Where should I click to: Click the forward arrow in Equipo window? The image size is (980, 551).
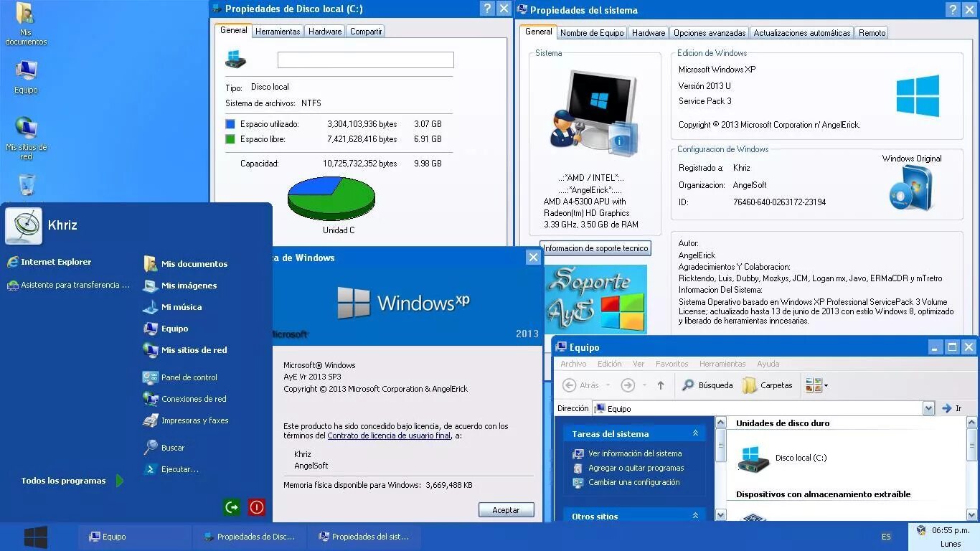(628, 385)
